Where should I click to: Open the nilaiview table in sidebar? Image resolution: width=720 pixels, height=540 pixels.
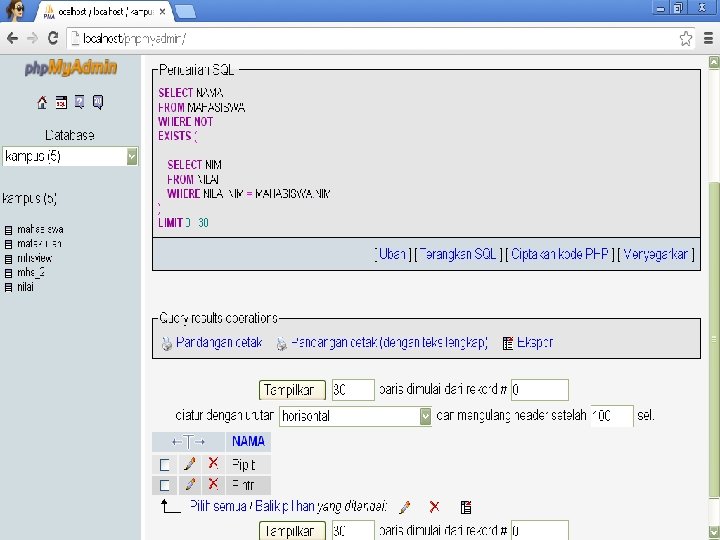[35, 259]
